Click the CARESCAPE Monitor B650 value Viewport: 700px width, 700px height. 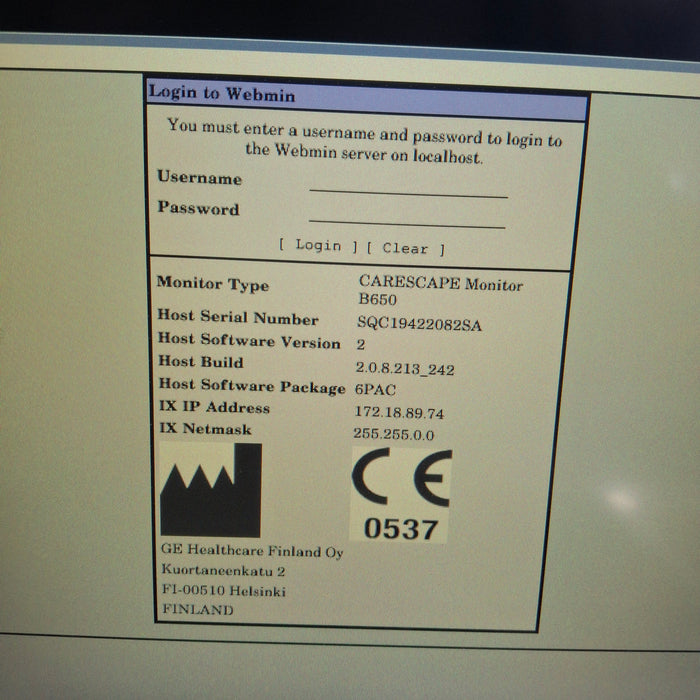[x=440, y=291]
